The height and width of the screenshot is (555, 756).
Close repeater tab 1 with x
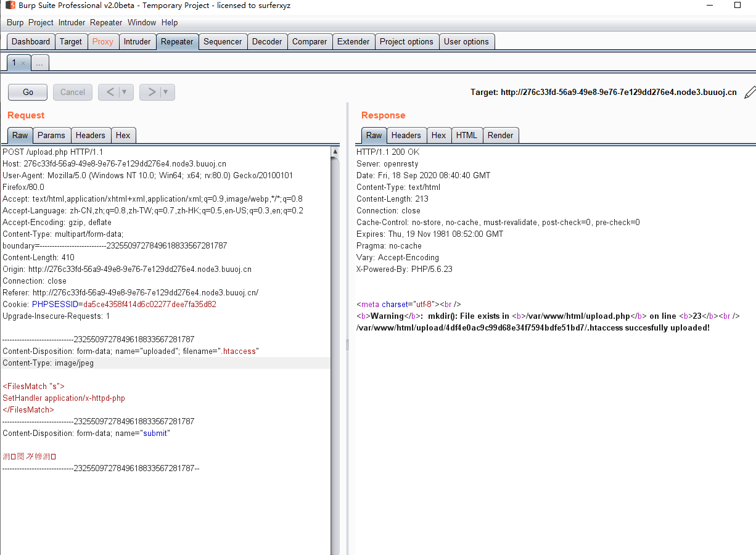click(x=23, y=63)
